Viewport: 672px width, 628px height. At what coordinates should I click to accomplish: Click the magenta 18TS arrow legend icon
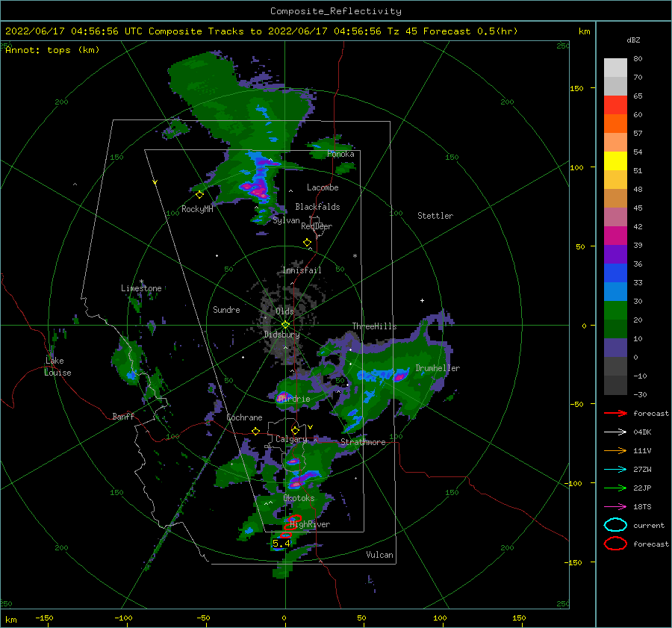click(615, 507)
